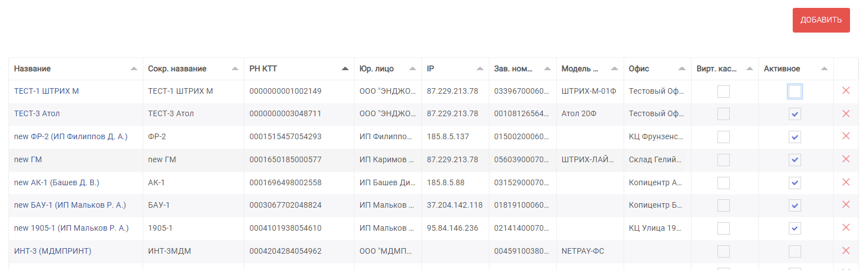This screenshot has width=868, height=270.
Task: Delete the ТЕСТ-1 ШТРИХ М row
Action: click(846, 91)
